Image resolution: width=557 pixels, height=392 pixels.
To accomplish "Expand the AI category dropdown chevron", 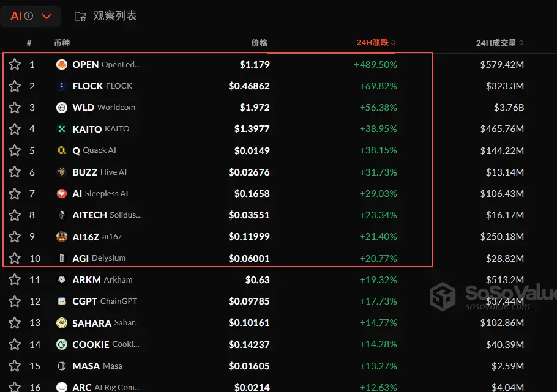I will [47, 17].
